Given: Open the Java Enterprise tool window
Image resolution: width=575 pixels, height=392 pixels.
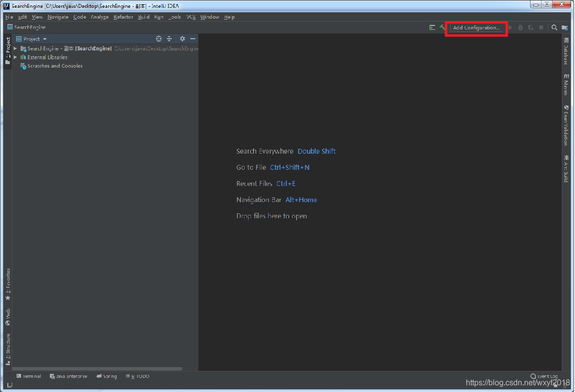Looking at the screenshot, I should [69, 376].
